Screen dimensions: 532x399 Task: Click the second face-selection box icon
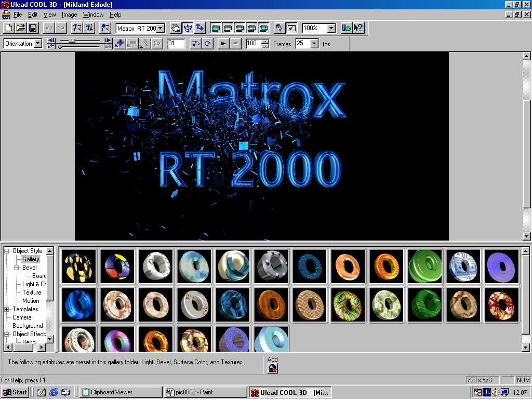click(228, 28)
